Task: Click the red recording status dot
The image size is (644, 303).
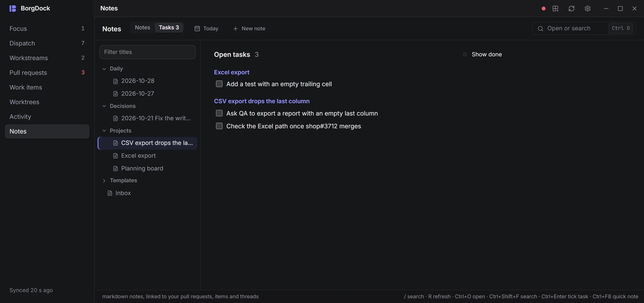Action: [x=543, y=9]
